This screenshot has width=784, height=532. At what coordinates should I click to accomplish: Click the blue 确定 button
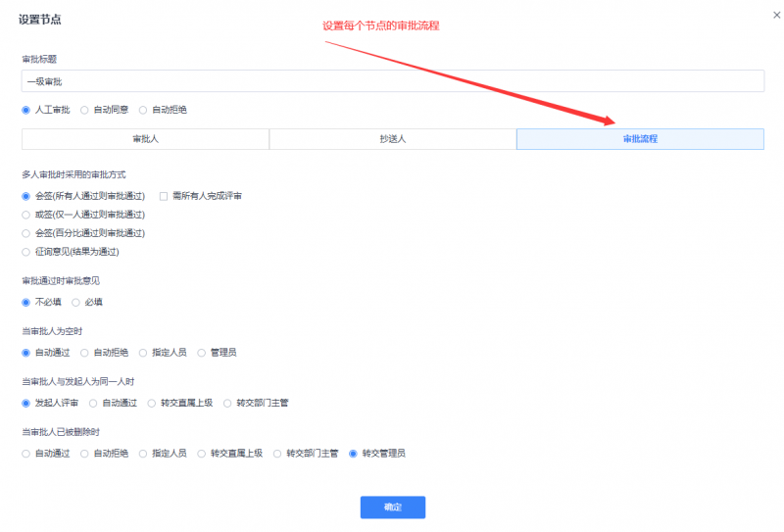point(392,508)
